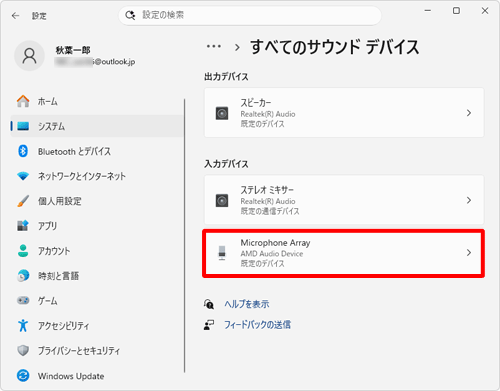
Task: Close the settings window
Action: coord(485,11)
